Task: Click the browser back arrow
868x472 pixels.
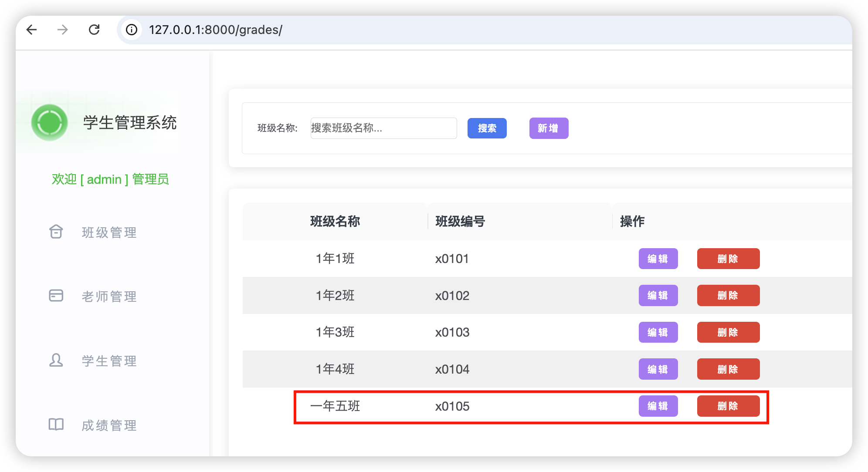Action: click(31, 30)
